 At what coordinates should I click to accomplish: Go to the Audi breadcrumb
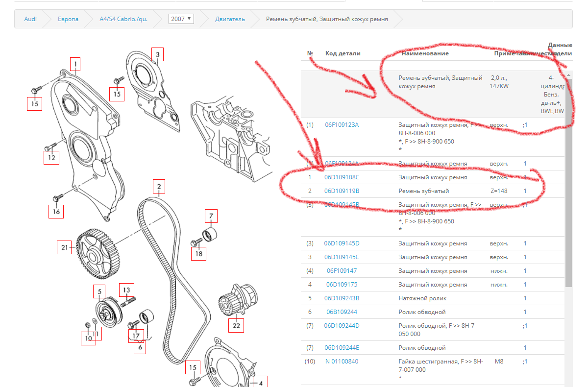(x=30, y=19)
